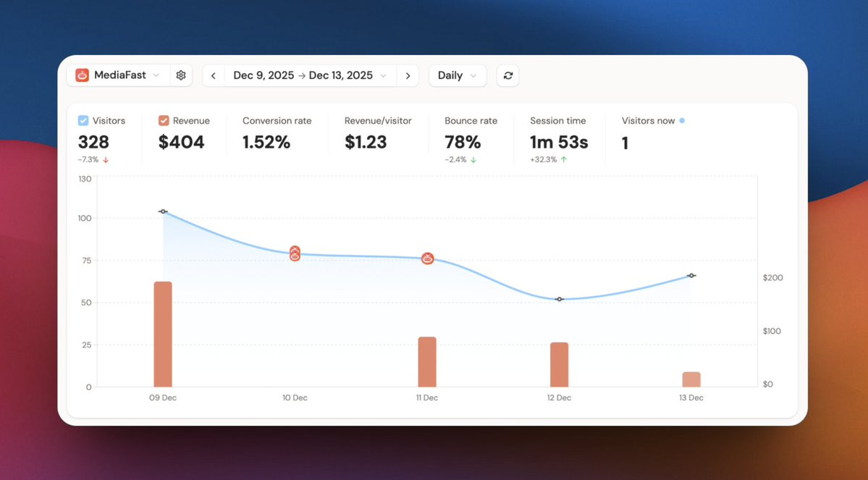Click the robot marker on 11 Dec
The height and width of the screenshot is (480, 868).
[427, 258]
